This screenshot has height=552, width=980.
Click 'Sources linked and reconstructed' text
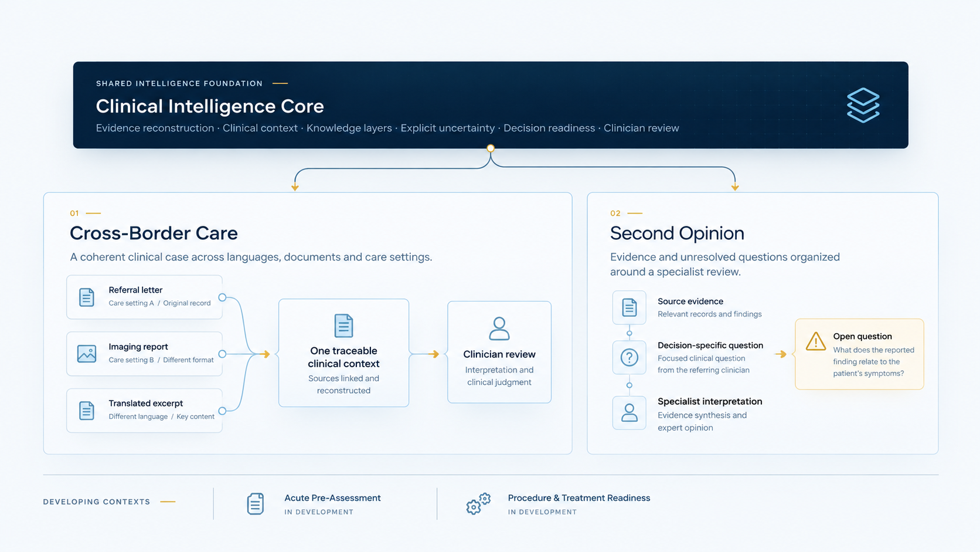point(343,384)
